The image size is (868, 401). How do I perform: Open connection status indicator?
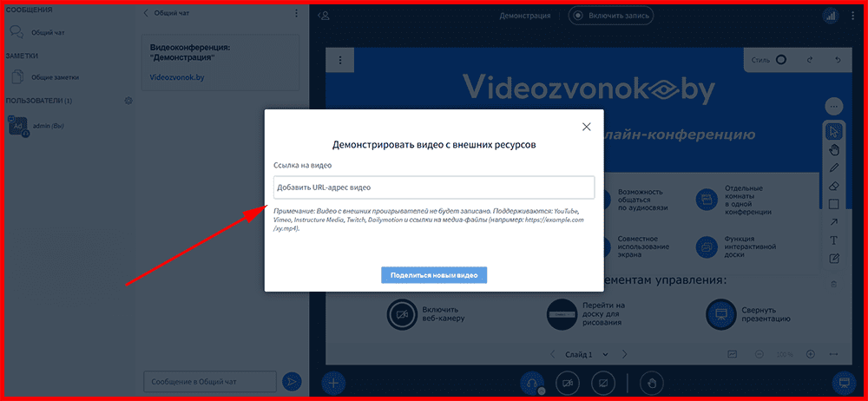tap(831, 16)
